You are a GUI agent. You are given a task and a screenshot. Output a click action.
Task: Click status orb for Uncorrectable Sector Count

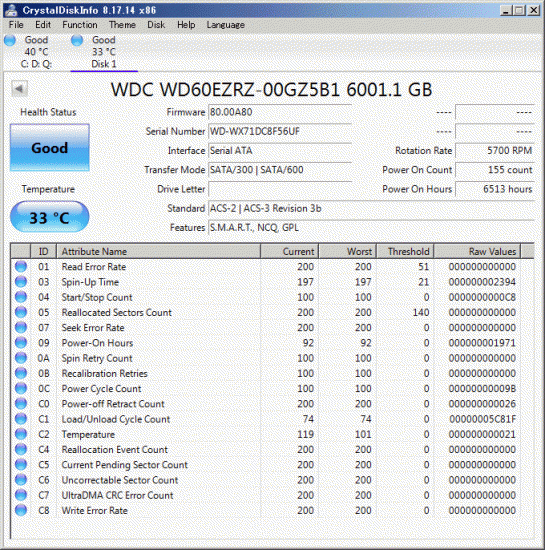[21, 480]
